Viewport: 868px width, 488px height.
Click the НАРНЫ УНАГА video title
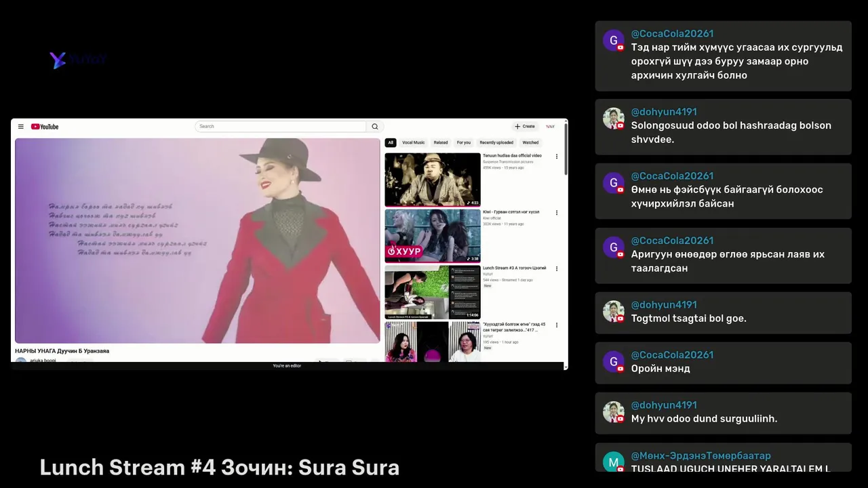(62, 351)
